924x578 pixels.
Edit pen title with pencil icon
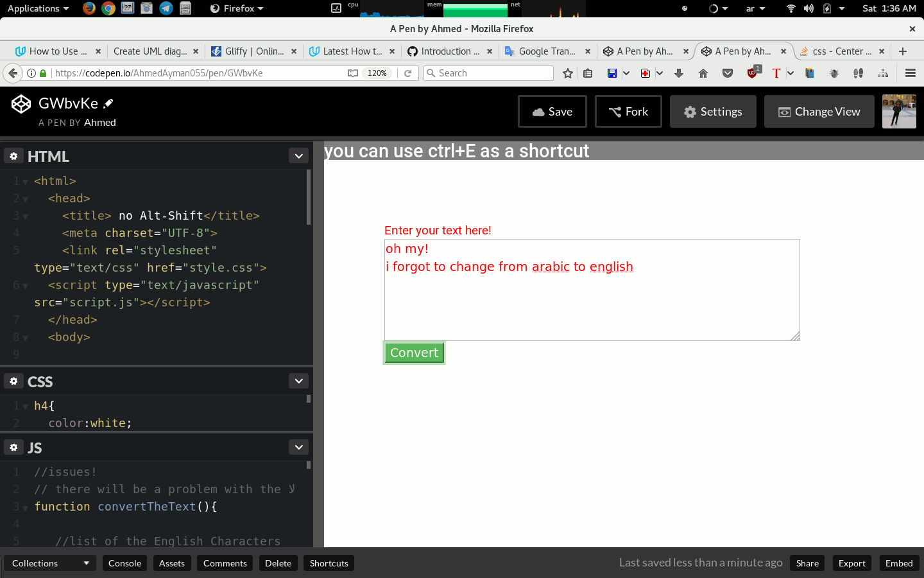pos(108,103)
